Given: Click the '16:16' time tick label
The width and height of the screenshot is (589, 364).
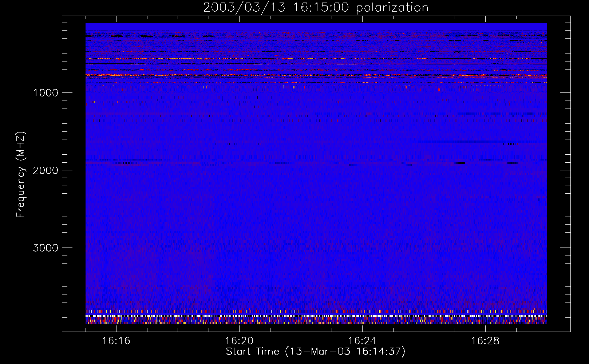Looking at the screenshot, I should pos(116,341).
